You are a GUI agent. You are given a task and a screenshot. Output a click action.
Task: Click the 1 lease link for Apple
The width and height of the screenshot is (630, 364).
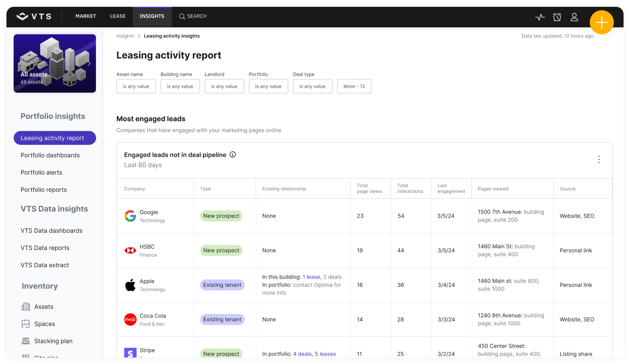[x=310, y=277]
